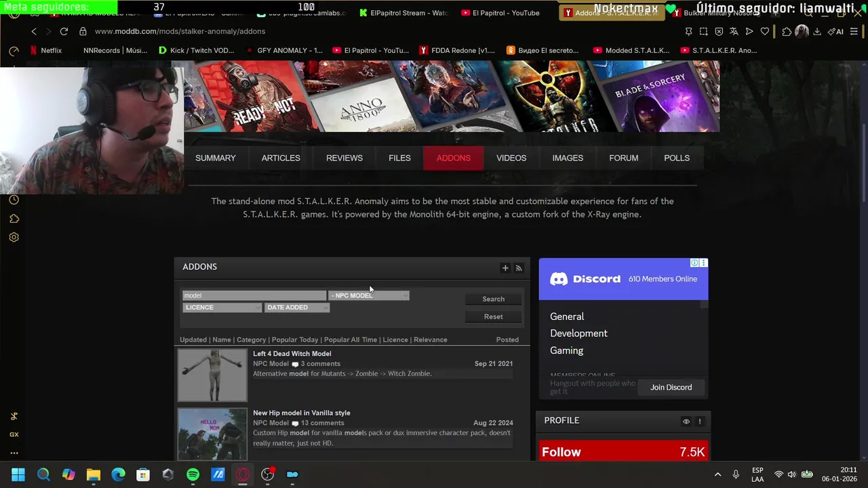Click the plus icon in Addons header
868x488 pixels.
pos(505,268)
